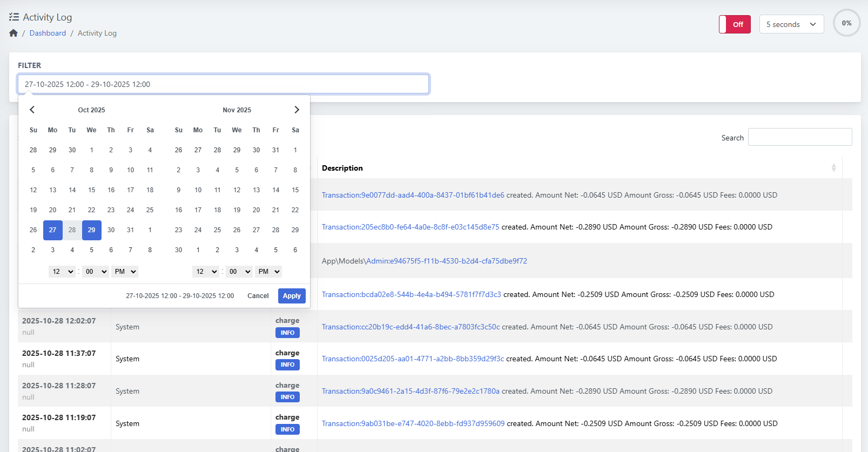Click INFO badge for 11:37:07 entry
This screenshot has width=868, height=452.
coord(287,365)
